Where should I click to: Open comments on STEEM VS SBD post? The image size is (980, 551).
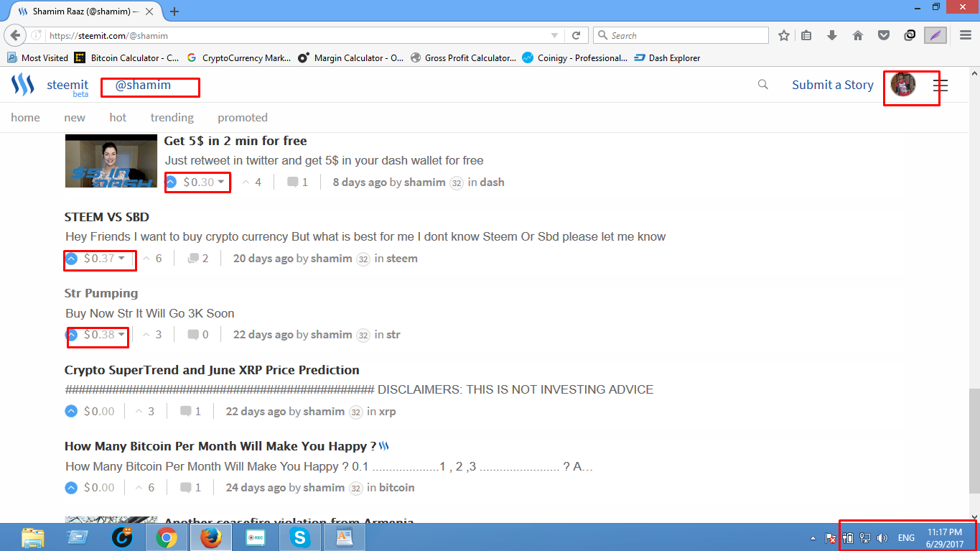(198, 259)
